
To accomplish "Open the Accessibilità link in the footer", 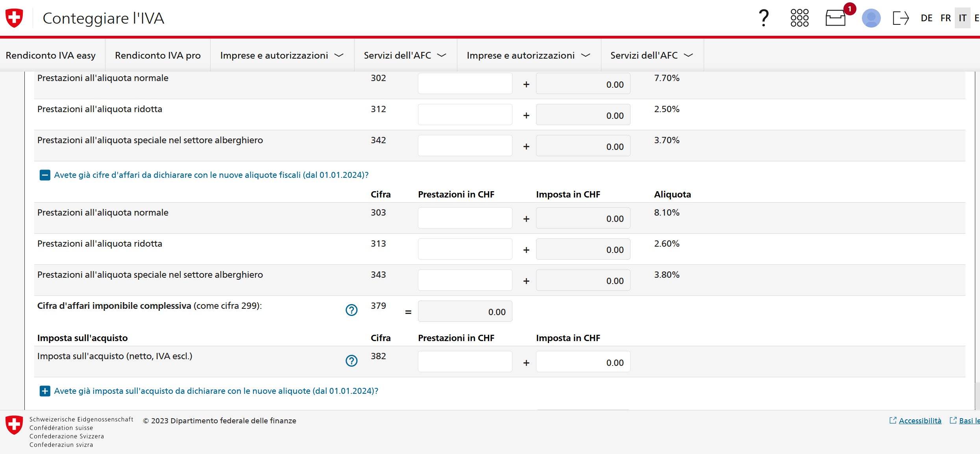I will point(920,421).
